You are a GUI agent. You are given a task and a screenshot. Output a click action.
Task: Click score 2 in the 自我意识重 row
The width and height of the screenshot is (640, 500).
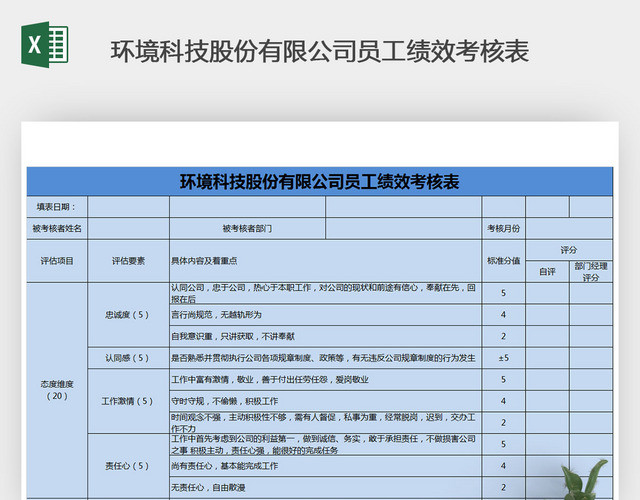click(504, 336)
